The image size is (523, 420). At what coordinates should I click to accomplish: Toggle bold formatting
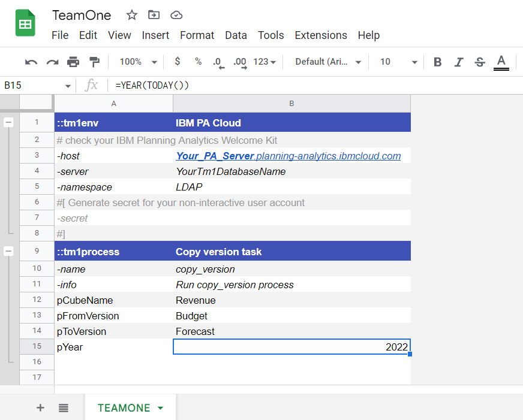pyautogui.click(x=438, y=62)
